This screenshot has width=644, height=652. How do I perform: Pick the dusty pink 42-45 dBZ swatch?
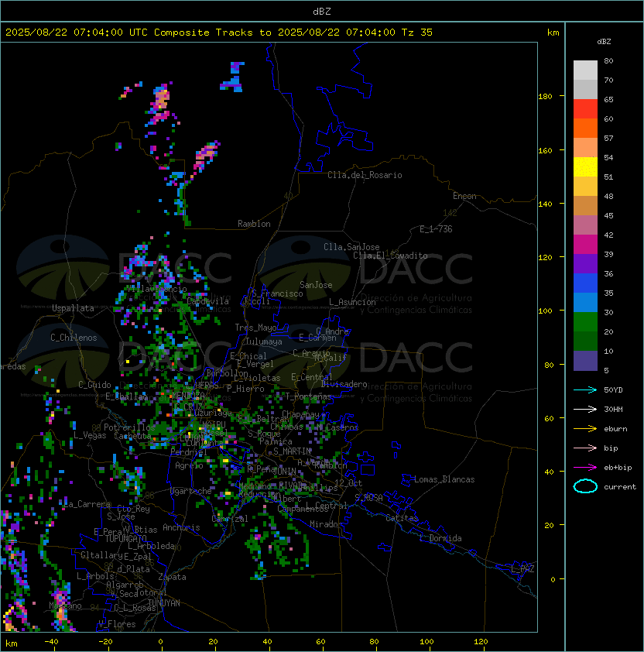585,225
